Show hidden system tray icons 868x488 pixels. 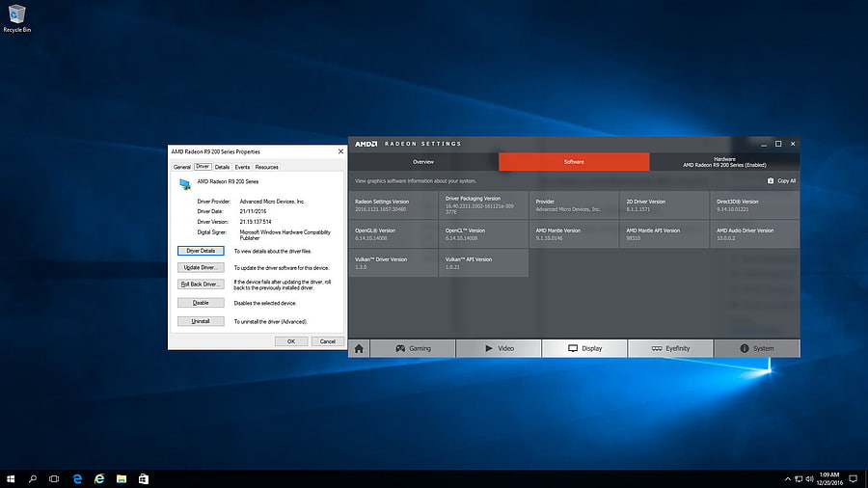point(788,479)
